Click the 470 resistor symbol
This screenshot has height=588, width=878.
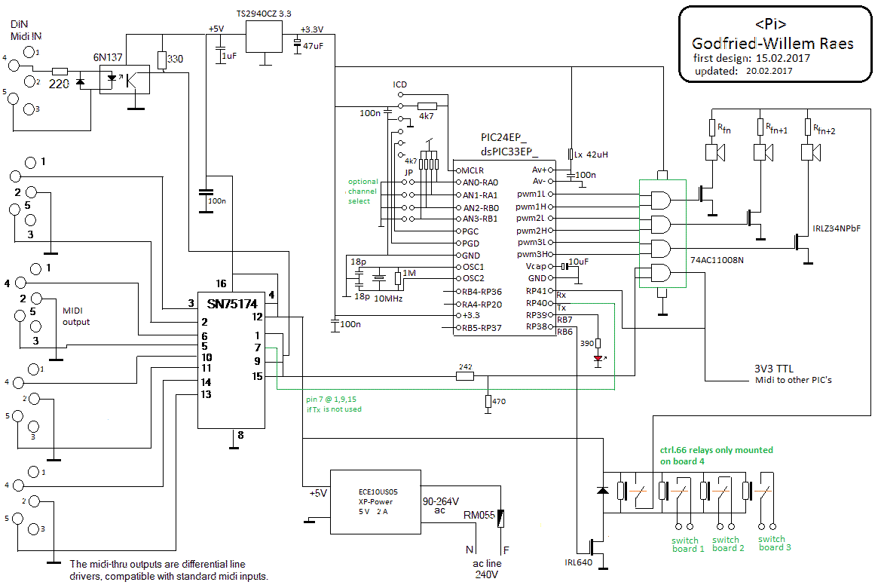(x=488, y=401)
